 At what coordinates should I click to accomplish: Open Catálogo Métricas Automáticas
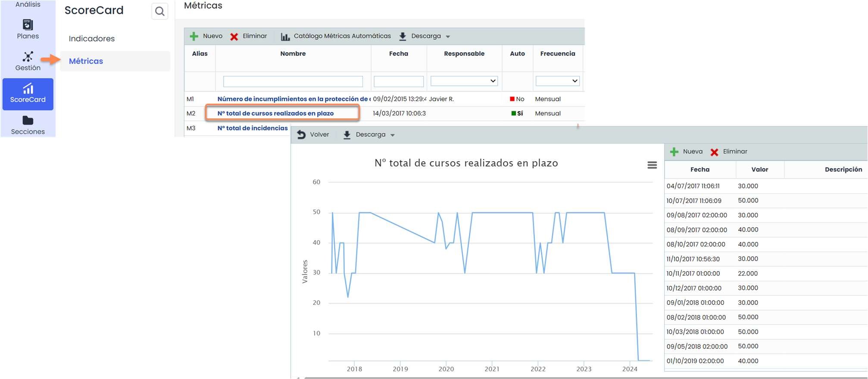336,36
